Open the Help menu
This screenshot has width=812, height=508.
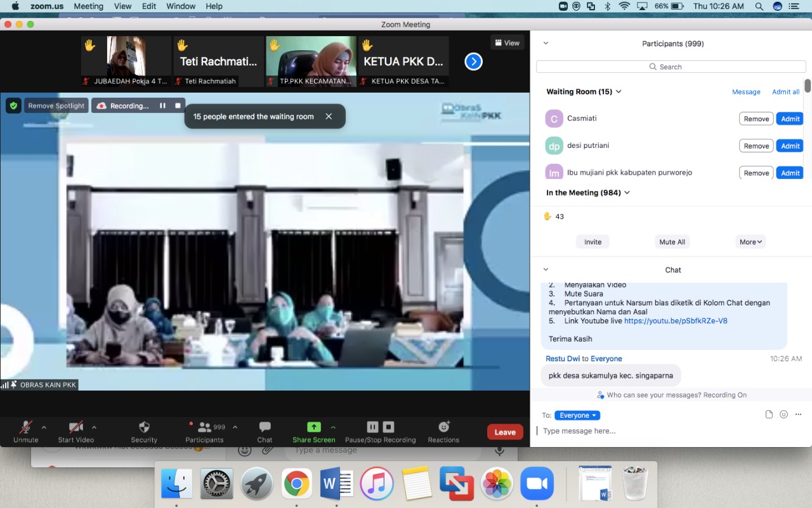214,6
